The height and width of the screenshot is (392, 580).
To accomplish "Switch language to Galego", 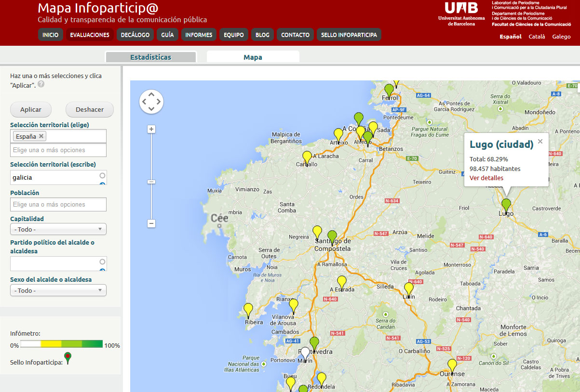I will [x=561, y=37].
